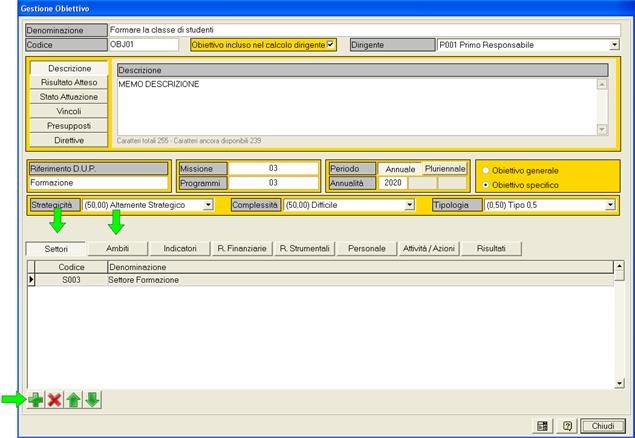Open the Dirigente dropdown list
The width and height of the screenshot is (635, 438).
pos(614,45)
